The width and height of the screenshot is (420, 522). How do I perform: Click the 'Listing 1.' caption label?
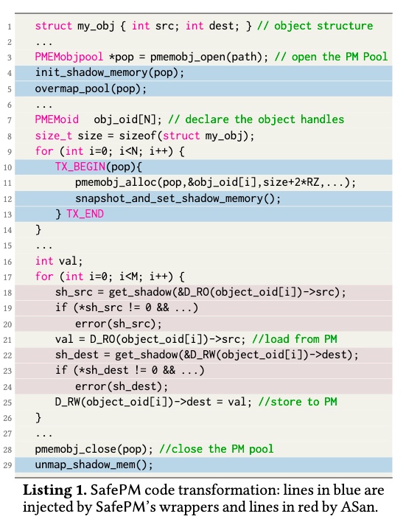(55, 490)
